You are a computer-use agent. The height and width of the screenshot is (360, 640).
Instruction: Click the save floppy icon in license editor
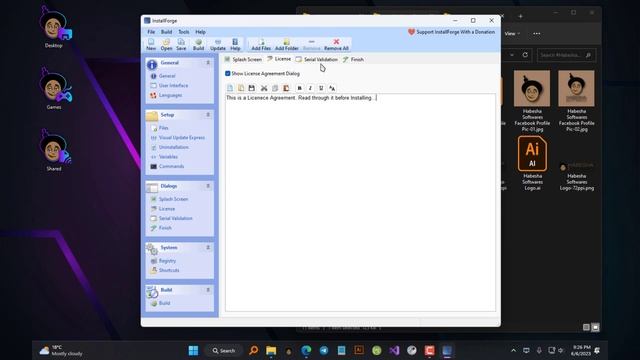(251, 88)
